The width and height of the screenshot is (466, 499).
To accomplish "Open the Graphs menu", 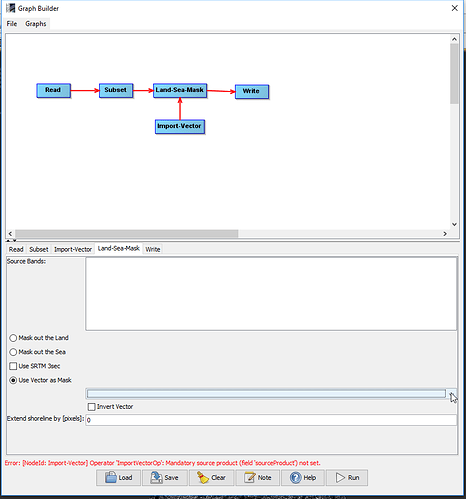I will coord(36,24).
